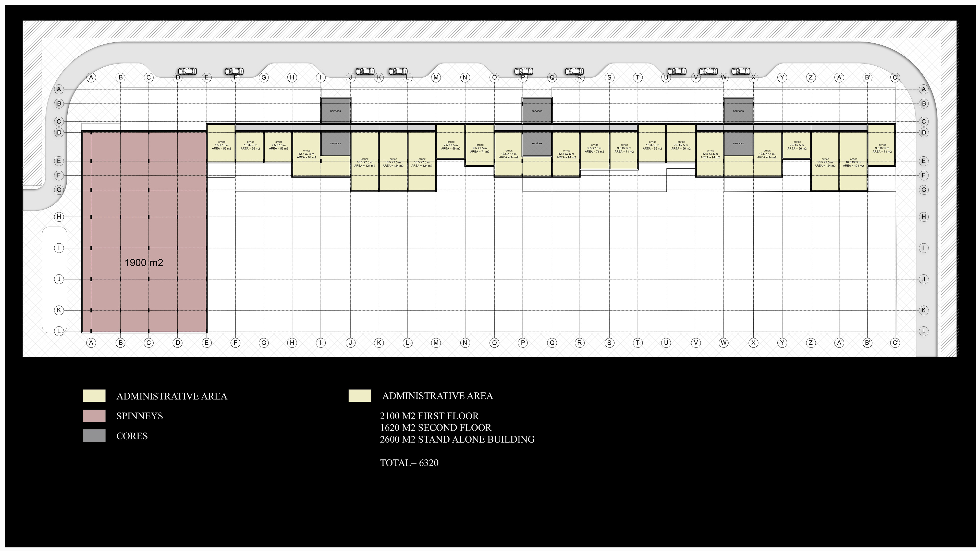Click the leftmost car icon above column D

(x=188, y=71)
